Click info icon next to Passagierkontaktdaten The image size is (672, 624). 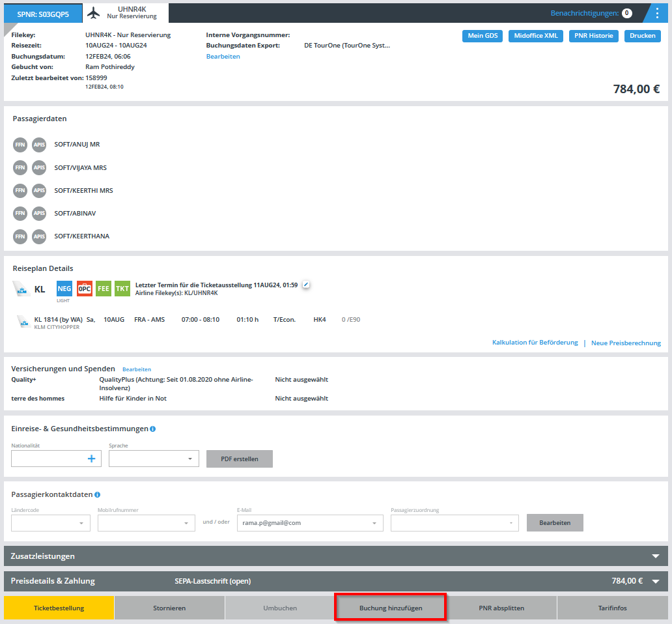pyautogui.click(x=98, y=495)
